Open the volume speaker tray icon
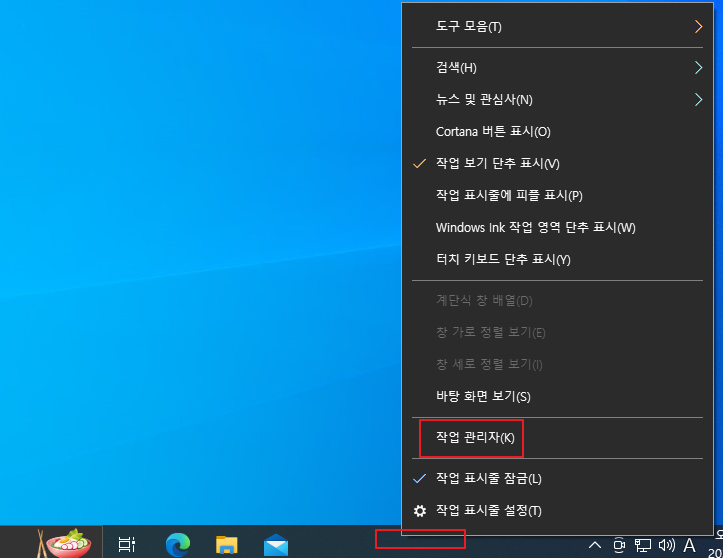The height and width of the screenshot is (558, 723). 666,546
